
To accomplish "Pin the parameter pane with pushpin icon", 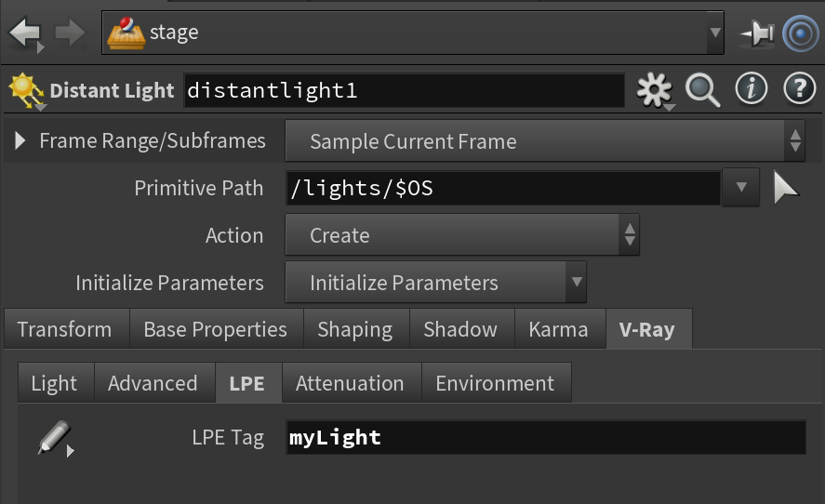I will tap(757, 33).
